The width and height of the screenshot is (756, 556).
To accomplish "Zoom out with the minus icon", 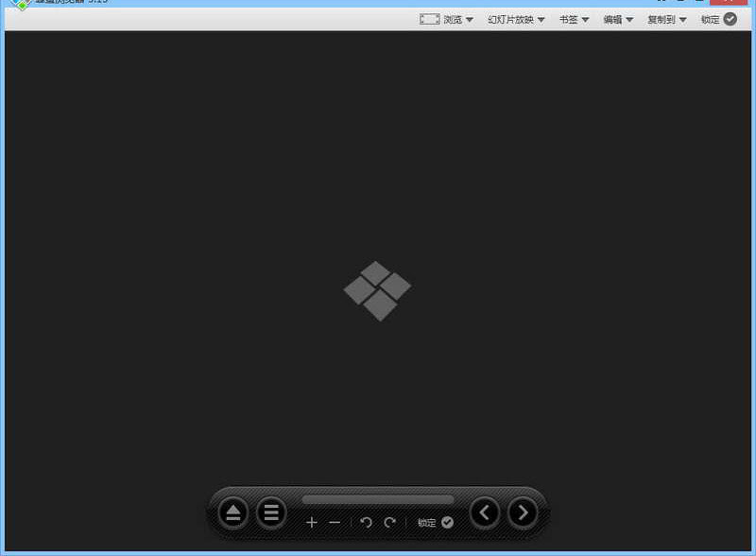I will 335,522.
